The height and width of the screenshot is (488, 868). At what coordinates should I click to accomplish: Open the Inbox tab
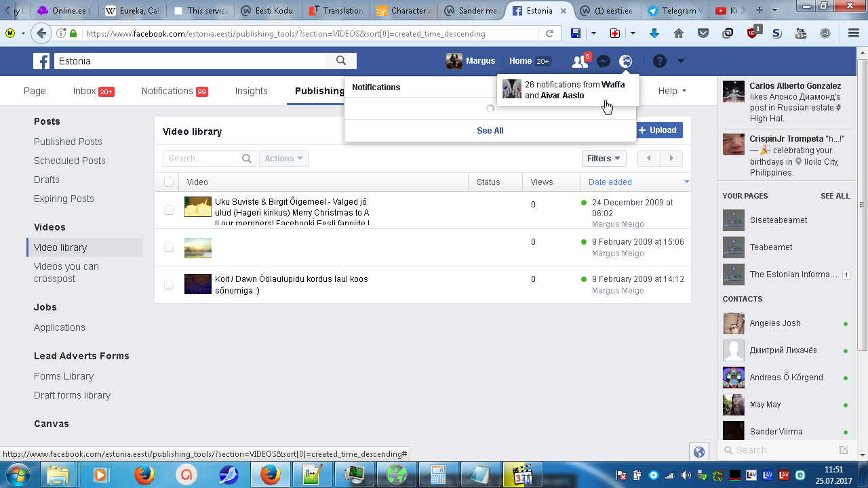[94, 91]
